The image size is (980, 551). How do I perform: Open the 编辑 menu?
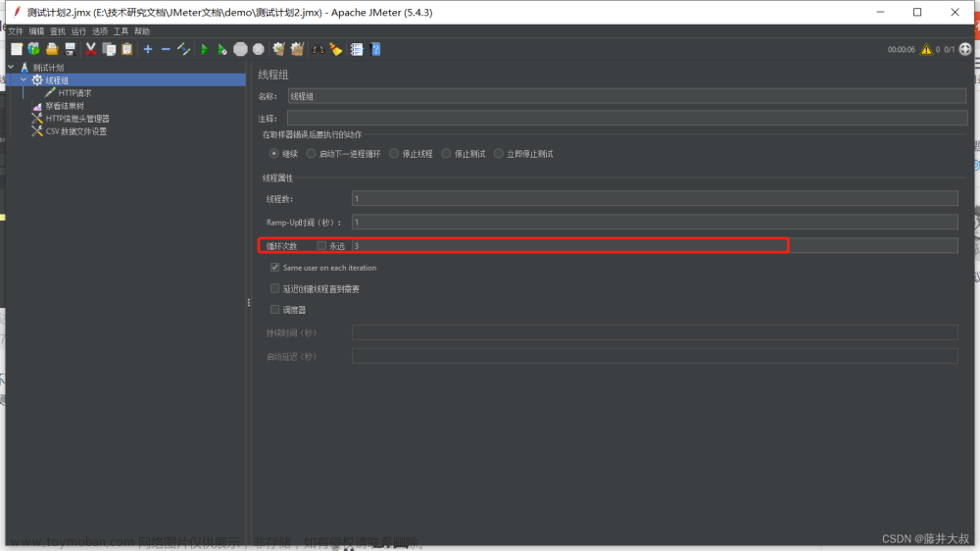pyautogui.click(x=37, y=31)
